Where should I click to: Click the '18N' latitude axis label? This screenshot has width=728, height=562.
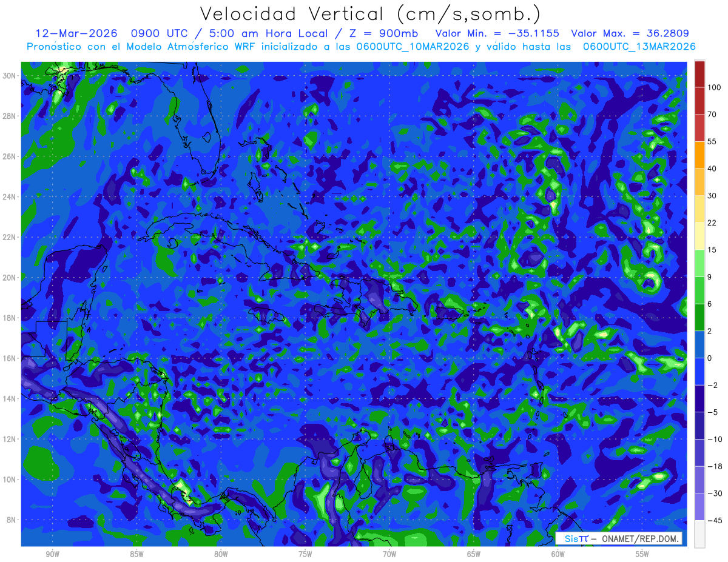click(10, 318)
